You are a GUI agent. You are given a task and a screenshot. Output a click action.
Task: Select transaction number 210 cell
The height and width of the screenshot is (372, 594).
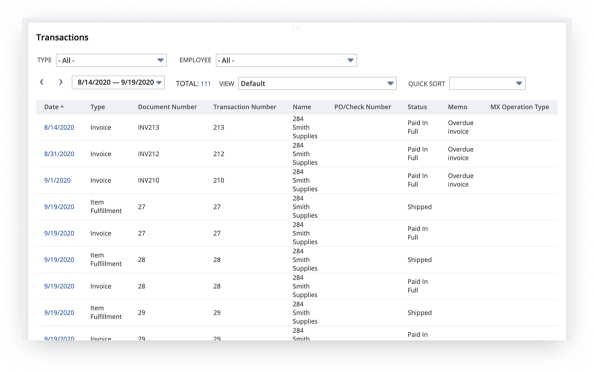tap(219, 180)
